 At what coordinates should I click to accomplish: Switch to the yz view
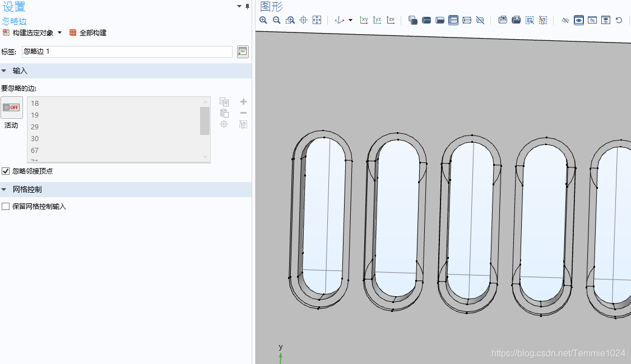pyautogui.click(x=377, y=20)
